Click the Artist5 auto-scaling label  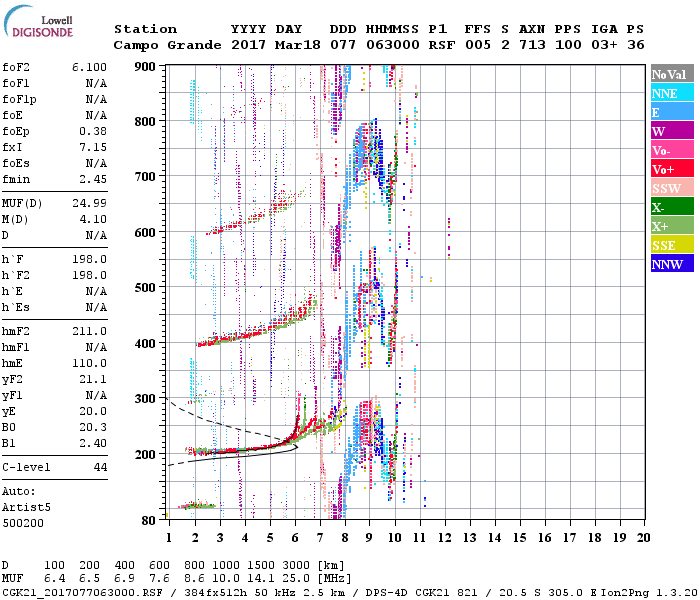click(26, 508)
